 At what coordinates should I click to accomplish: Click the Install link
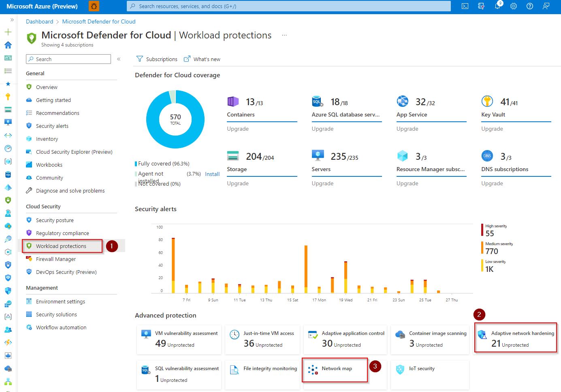[212, 174]
